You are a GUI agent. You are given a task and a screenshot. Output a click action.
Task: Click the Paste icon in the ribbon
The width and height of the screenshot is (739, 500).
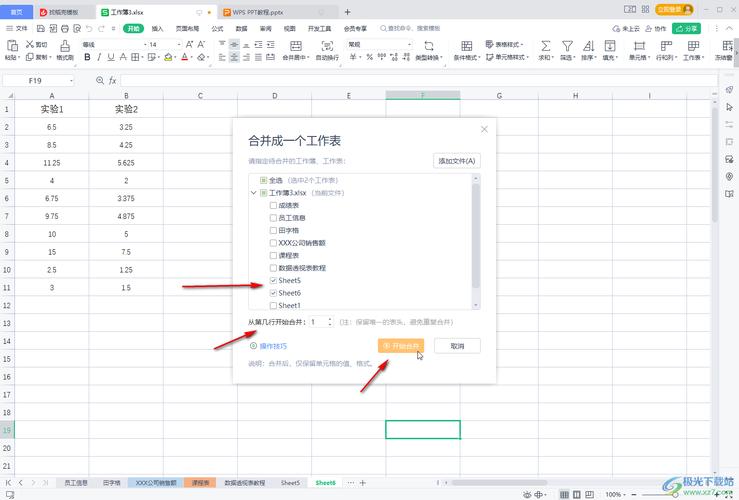[x=12, y=46]
